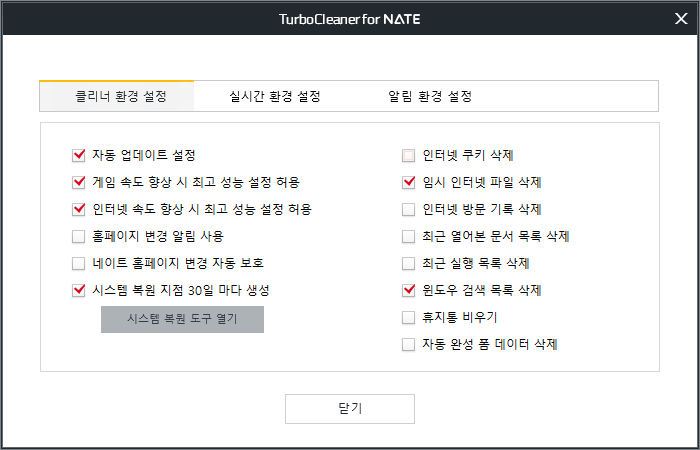This screenshot has width=700, height=450.
Task: Uncheck 윈도우 검색 목록 삭제
Action: [408, 291]
